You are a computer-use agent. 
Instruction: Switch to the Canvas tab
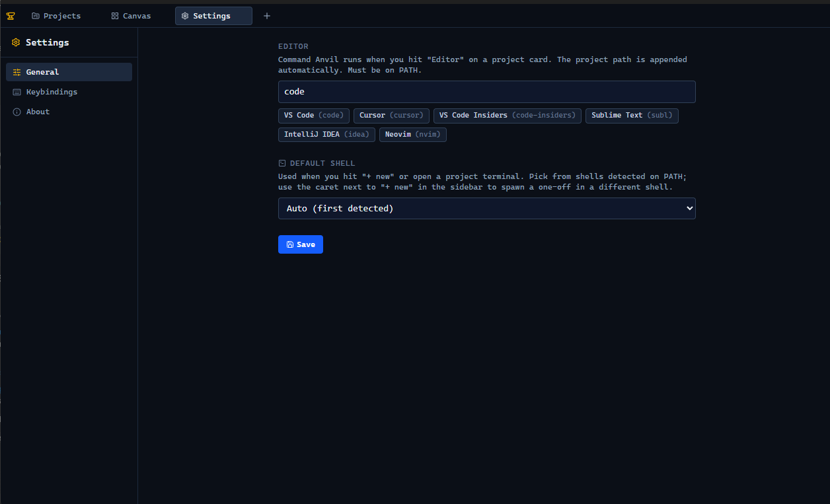click(132, 16)
